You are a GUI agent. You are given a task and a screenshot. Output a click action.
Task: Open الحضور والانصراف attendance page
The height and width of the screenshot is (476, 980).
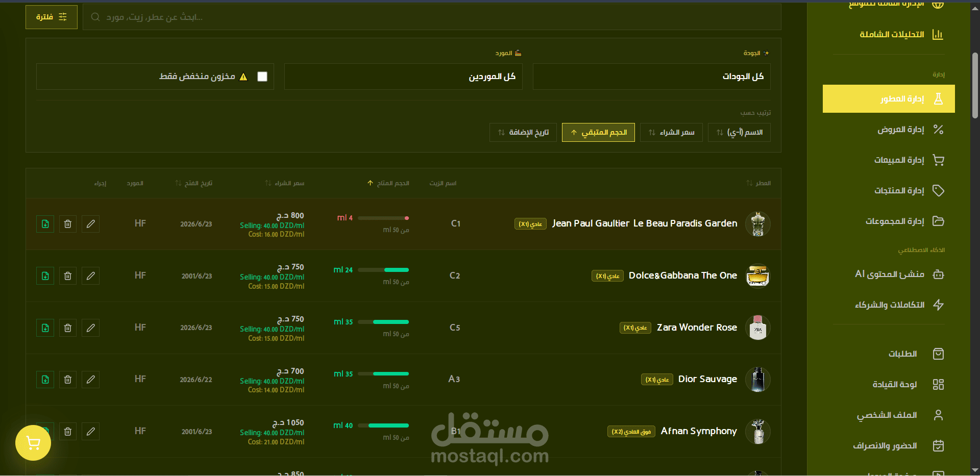[889, 446]
